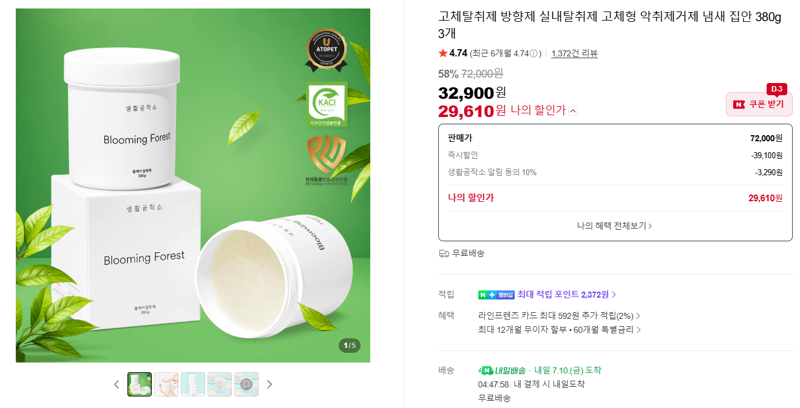Screen dimensions: 800x408
Task: Click the red star rating icon
Action: 443,53
